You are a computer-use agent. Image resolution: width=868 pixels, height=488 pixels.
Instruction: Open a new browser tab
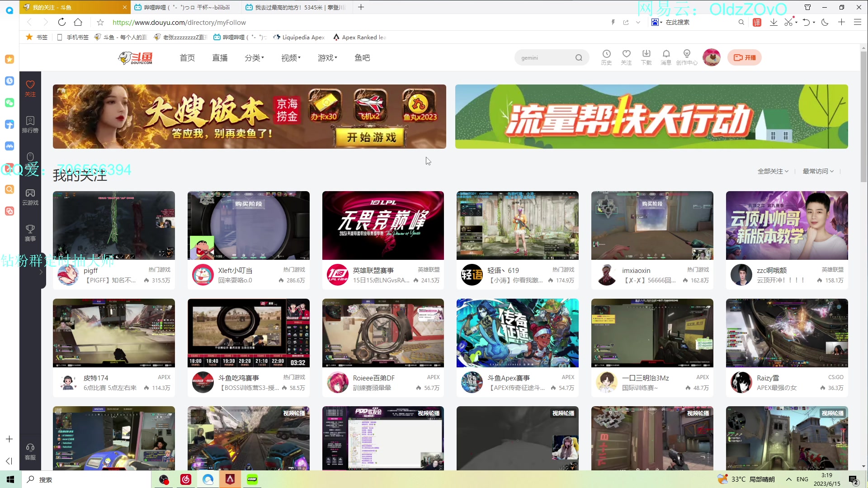click(361, 7)
